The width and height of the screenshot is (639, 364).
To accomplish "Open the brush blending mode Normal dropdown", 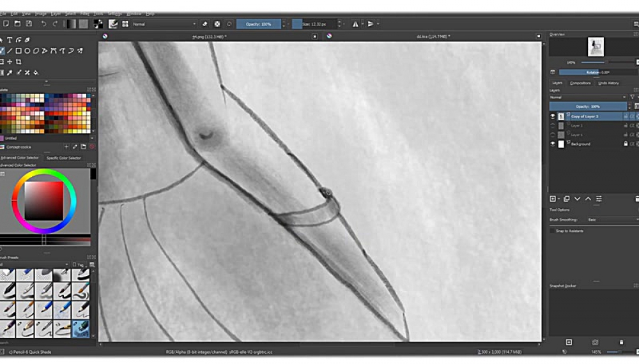I will pos(164,24).
